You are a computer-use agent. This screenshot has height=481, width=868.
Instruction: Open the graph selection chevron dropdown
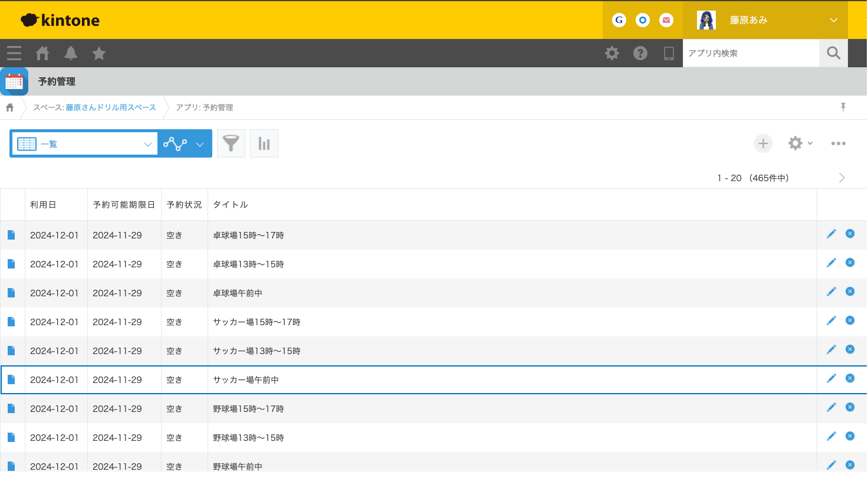pyautogui.click(x=200, y=143)
